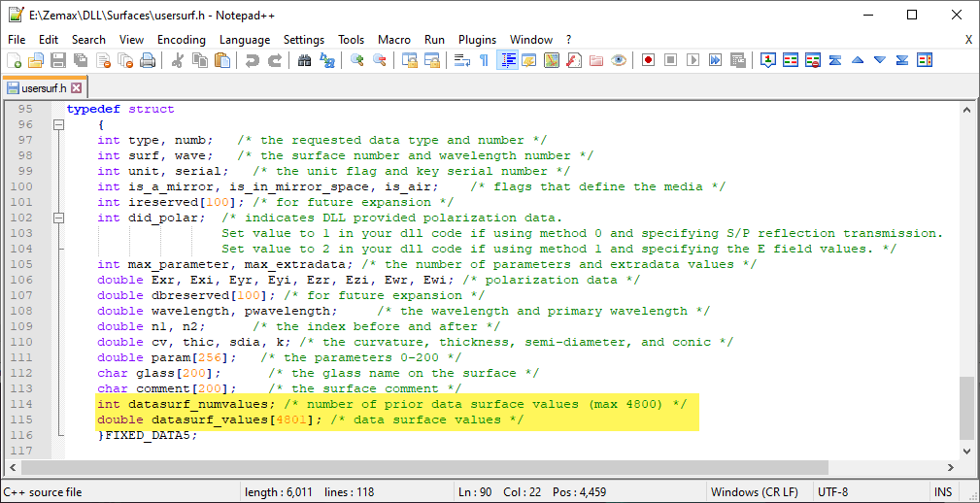Open the Search menu

[88, 40]
